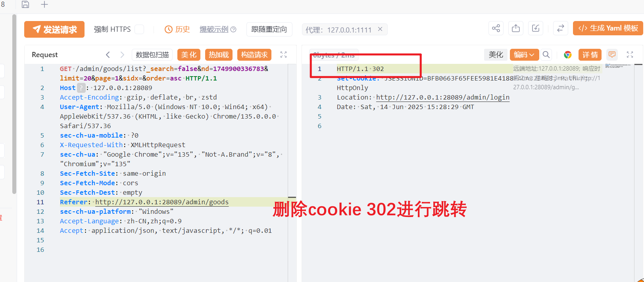Toggle 热加载 in the Request header
This screenshot has width=644, height=282.
click(x=219, y=55)
